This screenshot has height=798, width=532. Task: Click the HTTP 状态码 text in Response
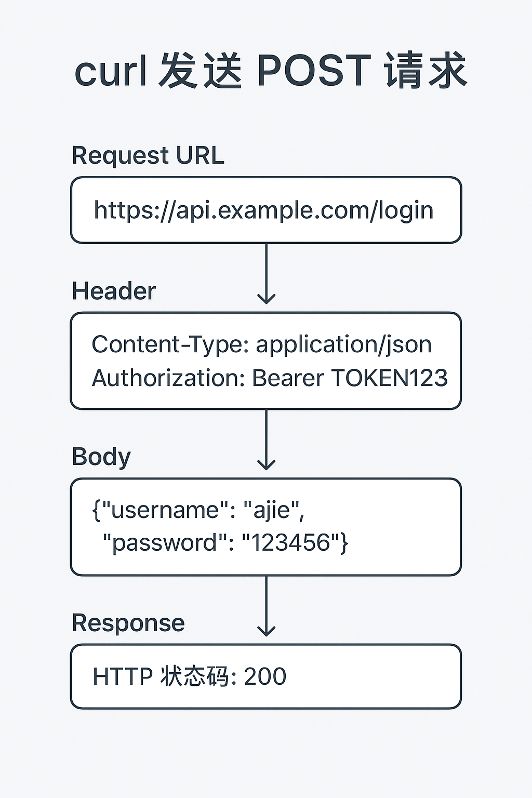(161, 676)
